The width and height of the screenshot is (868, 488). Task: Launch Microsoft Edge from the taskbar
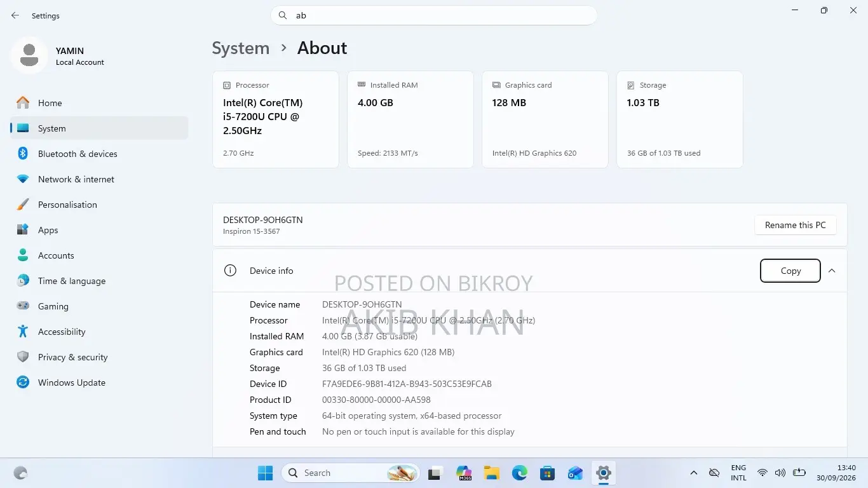click(520, 473)
